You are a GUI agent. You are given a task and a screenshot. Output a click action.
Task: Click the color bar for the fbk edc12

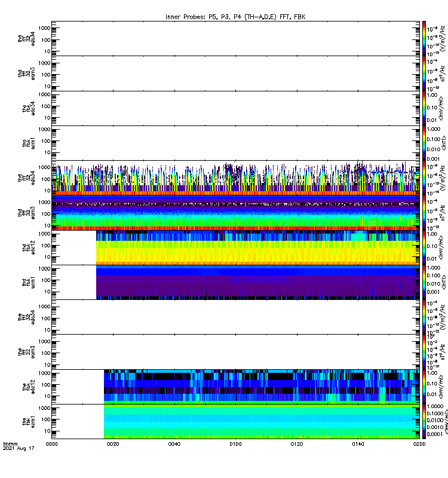(424, 387)
